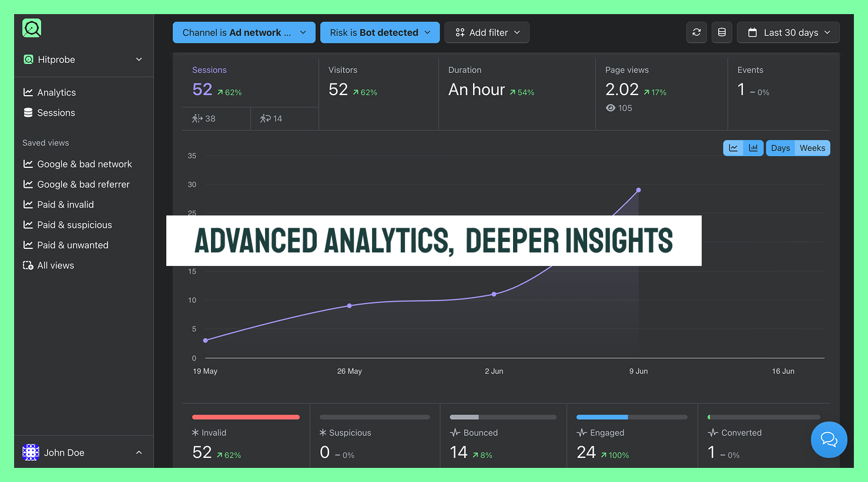Click the 105 page views count

625,108
